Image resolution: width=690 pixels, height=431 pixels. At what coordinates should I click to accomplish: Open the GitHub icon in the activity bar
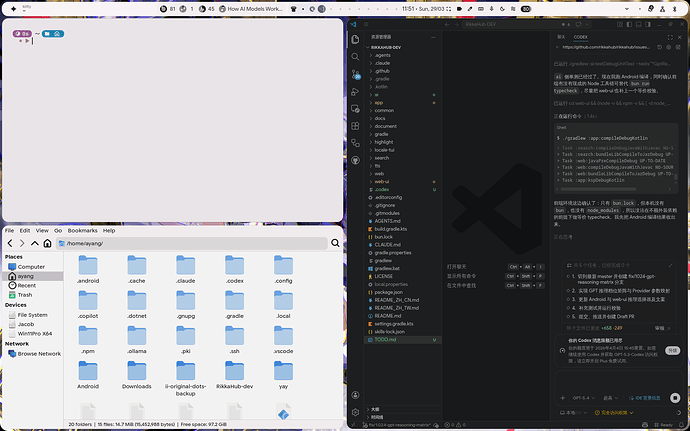click(x=356, y=160)
